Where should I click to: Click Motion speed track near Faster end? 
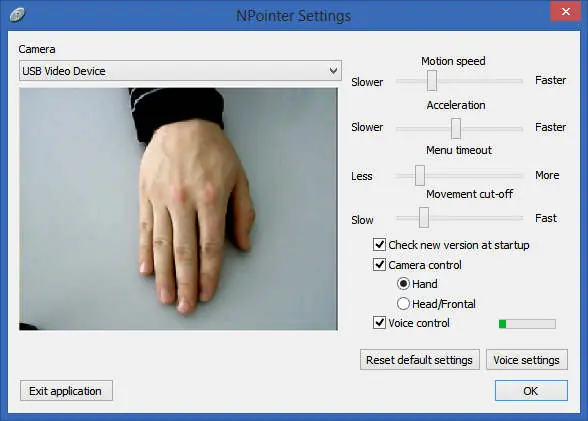pyautogui.click(x=514, y=81)
